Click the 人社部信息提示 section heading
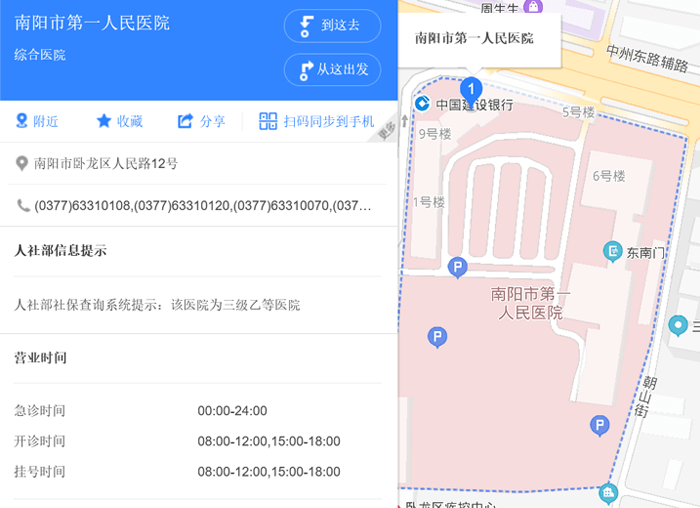Image resolution: width=700 pixels, height=508 pixels. (60, 250)
